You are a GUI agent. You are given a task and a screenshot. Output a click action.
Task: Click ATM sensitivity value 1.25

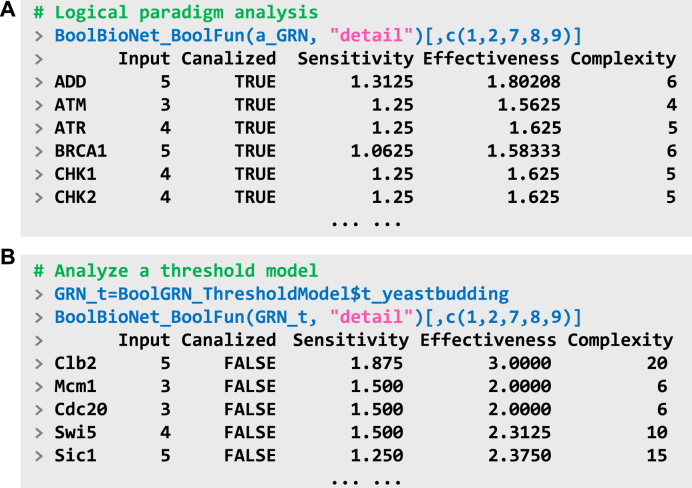[392, 105]
